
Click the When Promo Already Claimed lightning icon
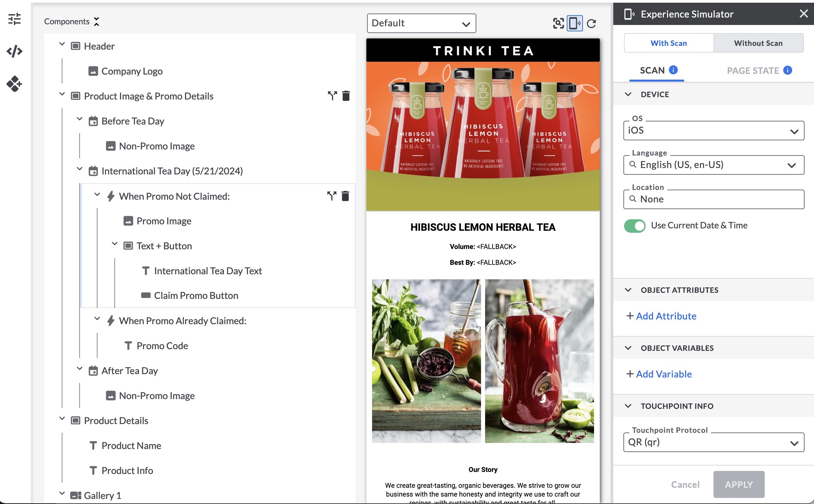(111, 321)
